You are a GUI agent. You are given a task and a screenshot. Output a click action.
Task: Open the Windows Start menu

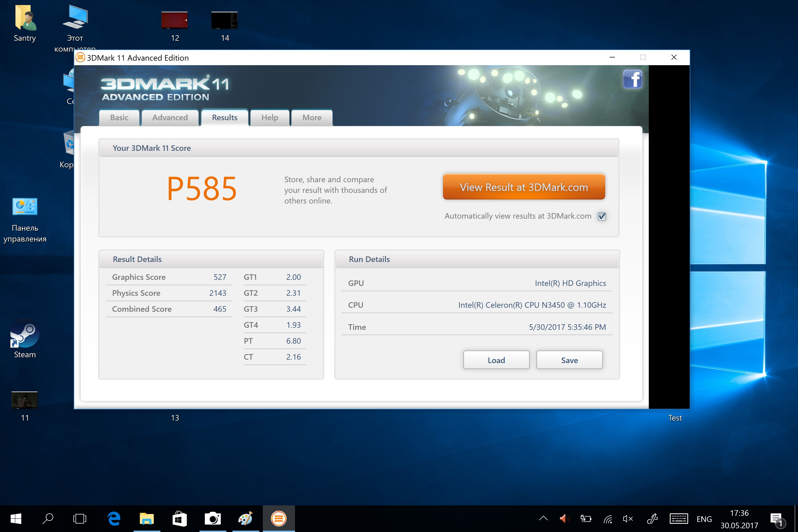point(16,518)
